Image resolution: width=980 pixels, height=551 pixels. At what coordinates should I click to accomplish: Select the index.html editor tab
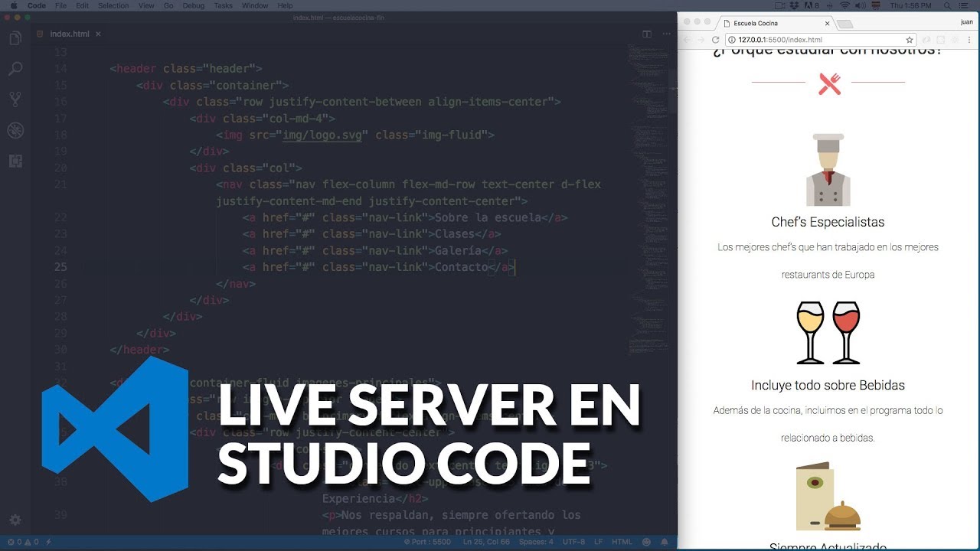pyautogui.click(x=70, y=34)
